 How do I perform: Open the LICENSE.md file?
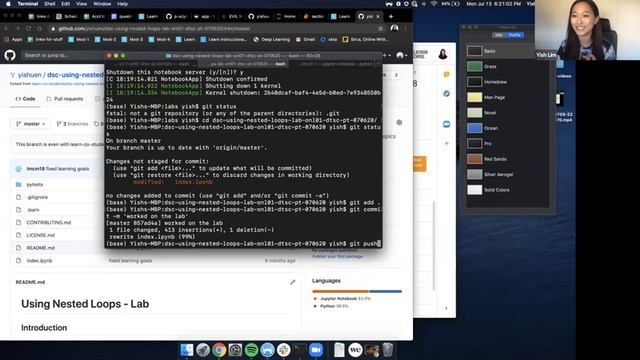click(x=40, y=235)
